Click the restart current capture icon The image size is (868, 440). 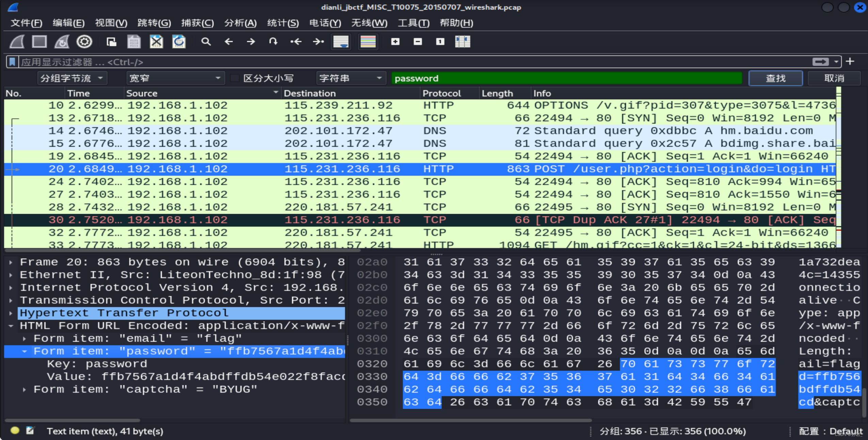pos(62,42)
